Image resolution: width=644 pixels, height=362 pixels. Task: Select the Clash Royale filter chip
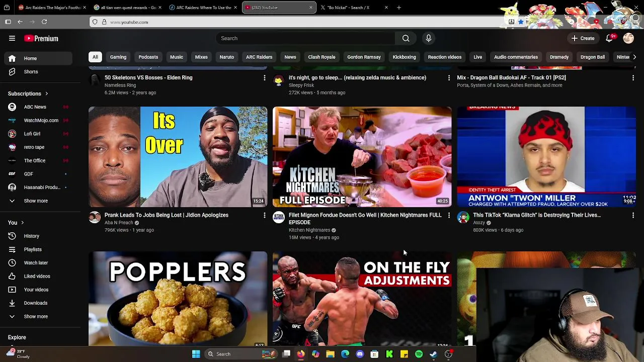(321, 57)
